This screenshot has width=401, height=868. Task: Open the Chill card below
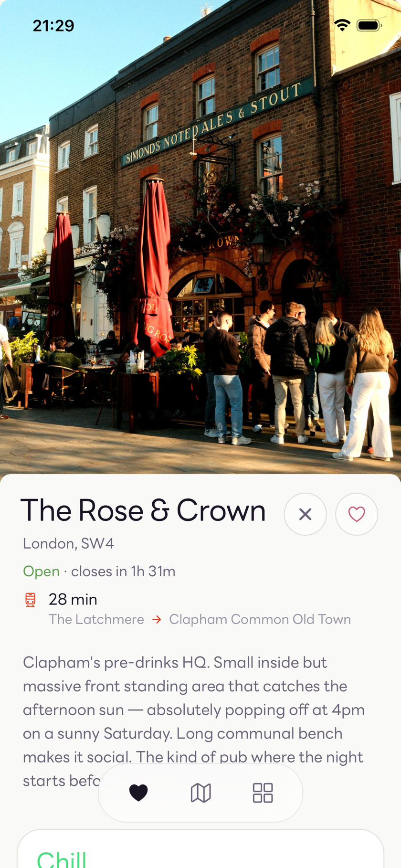pos(200,849)
